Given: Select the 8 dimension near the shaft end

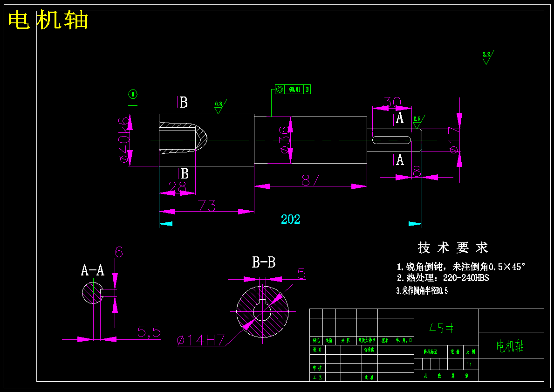Looking at the screenshot, I should tap(417, 172).
